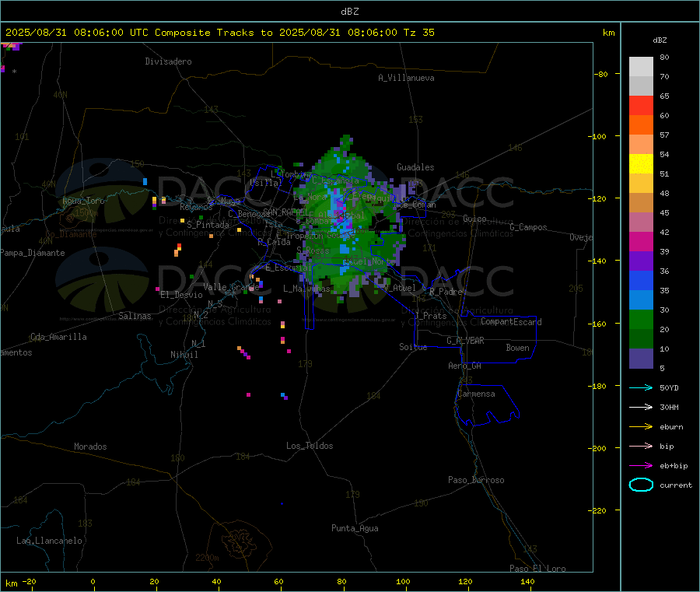Click the 'Reyunos' place label
700x592 pixels.
point(197,207)
